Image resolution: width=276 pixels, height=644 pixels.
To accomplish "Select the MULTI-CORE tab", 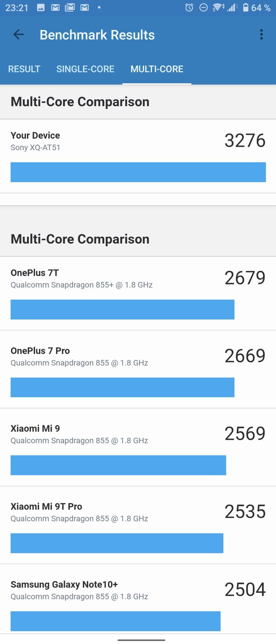I will 157,69.
